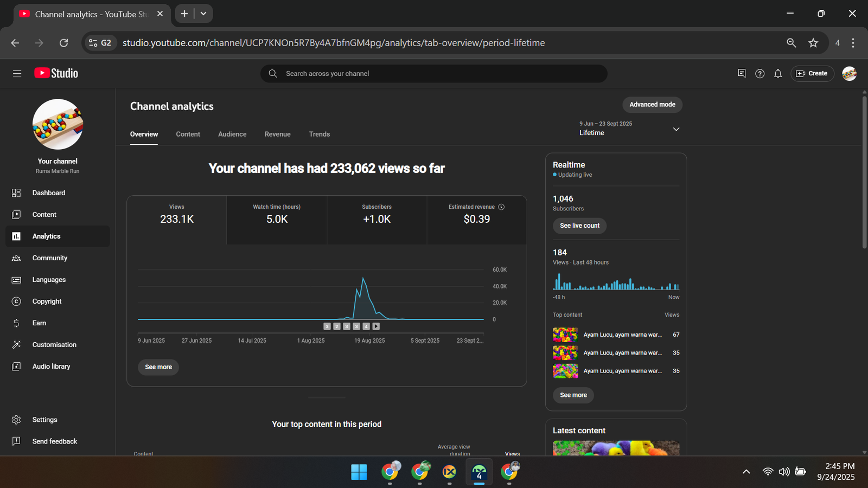This screenshot has height=488, width=868.
Task: Go to Copyright in the sidebar
Action: pos(47,301)
